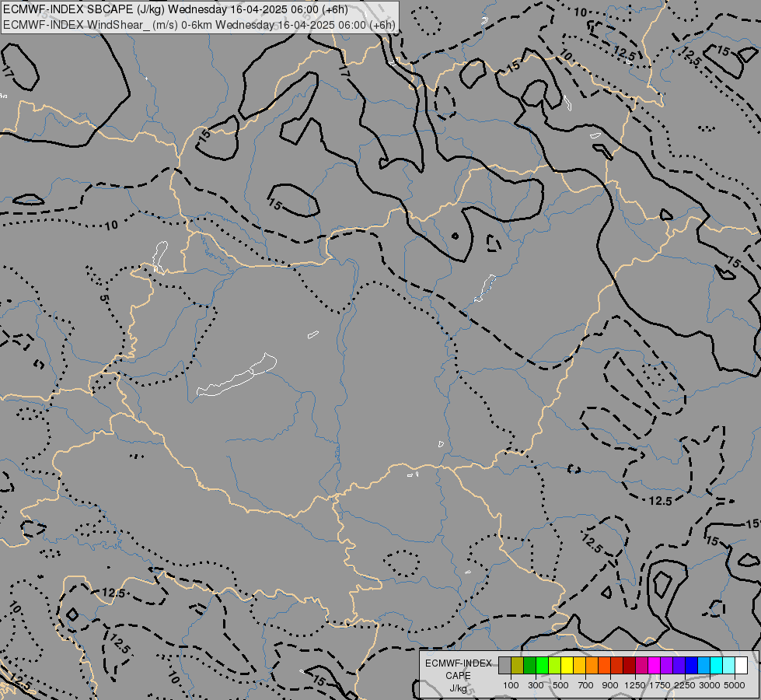
Task: Click the 2250 value in CAPE legend
Action: pyautogui.click(x=685, y=685)
